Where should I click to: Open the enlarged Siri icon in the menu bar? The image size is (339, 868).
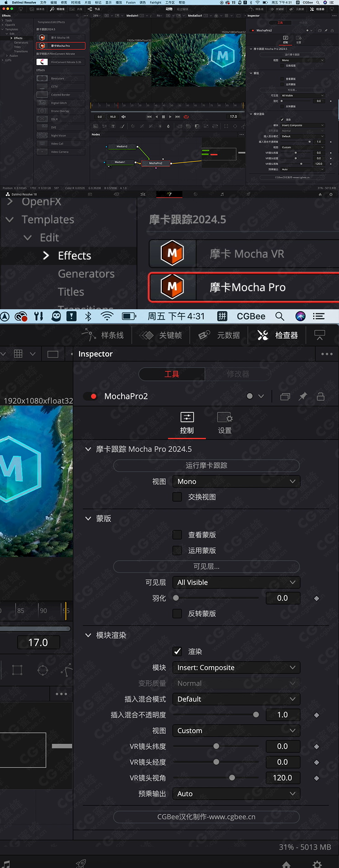click(x=301, y=316)
